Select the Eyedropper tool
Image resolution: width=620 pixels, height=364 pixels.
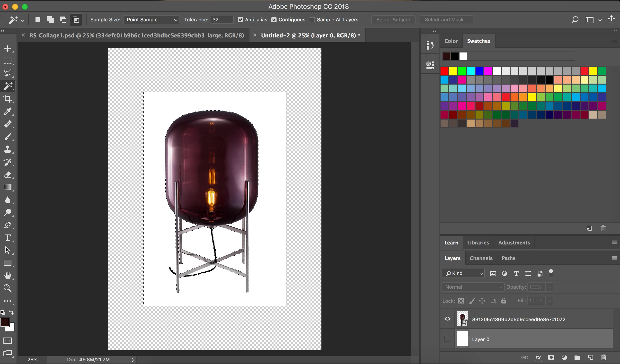tap(8, 112)
